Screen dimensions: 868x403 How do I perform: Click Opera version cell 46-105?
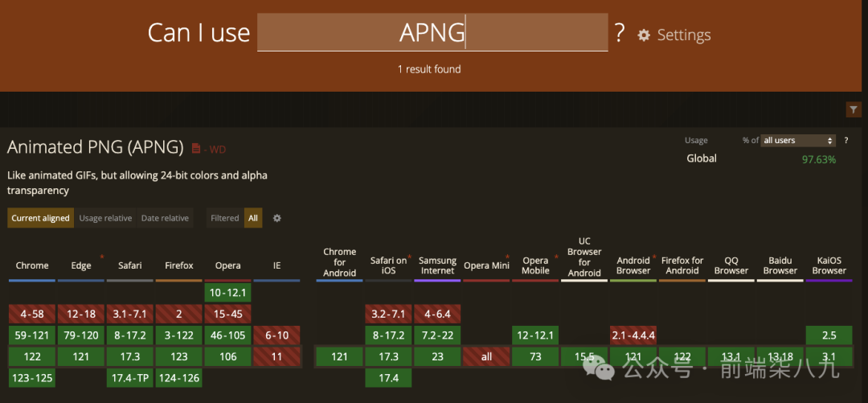point(227,335)
